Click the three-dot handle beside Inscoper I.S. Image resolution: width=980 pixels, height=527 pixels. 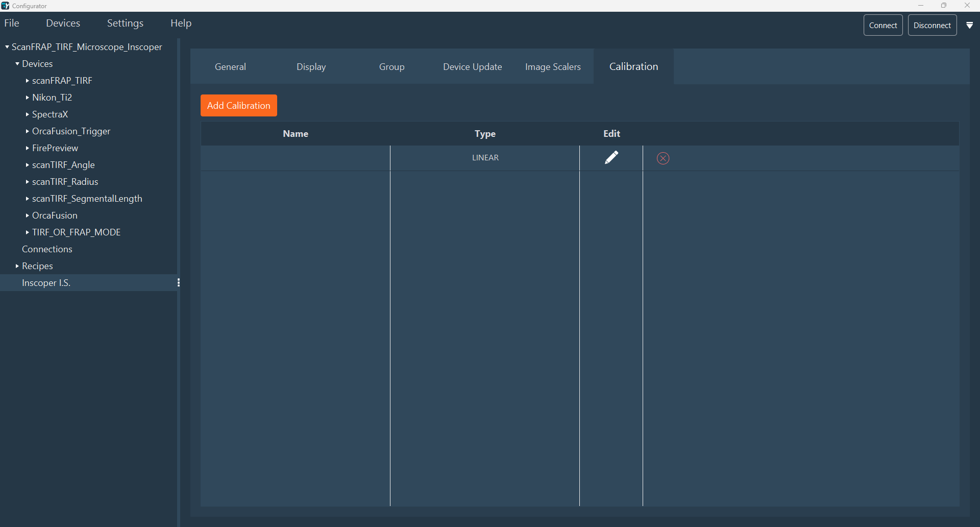click(178, 283)
